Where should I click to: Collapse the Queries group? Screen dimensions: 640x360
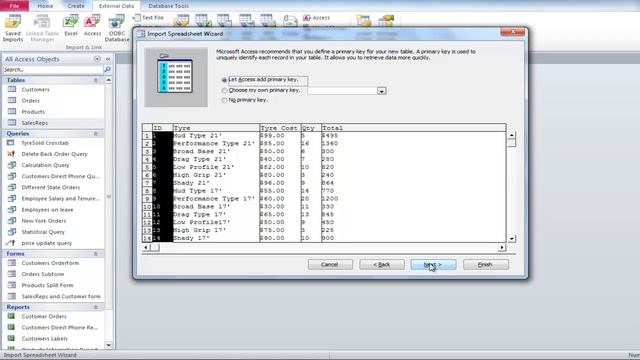pyautogui.click(x=96, y=133)
